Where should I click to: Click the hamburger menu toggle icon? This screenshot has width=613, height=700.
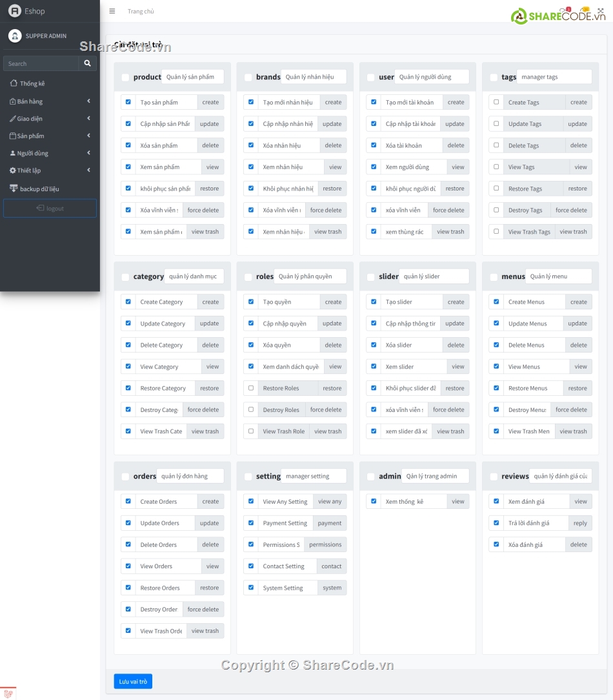click(112, 11)
